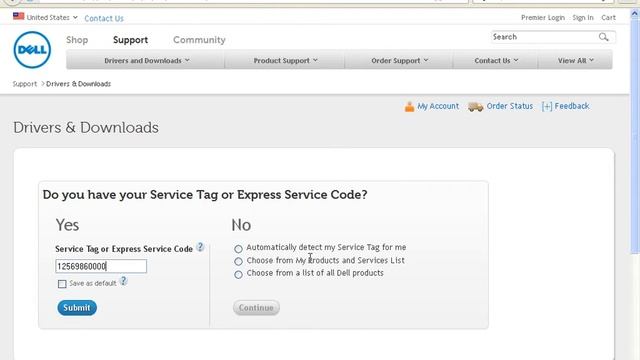
Task: Submit the service tag
Action: click(77, 308)
